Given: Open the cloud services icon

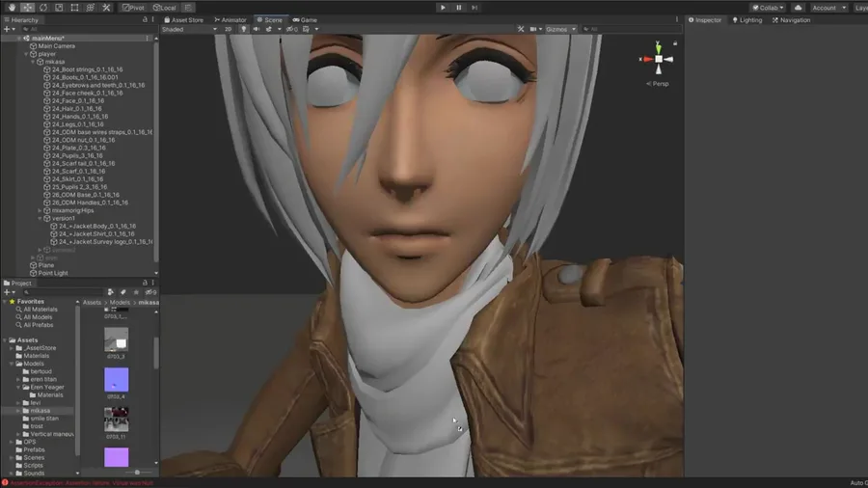Looking at the screenshot, I should [x=798, y=8].
